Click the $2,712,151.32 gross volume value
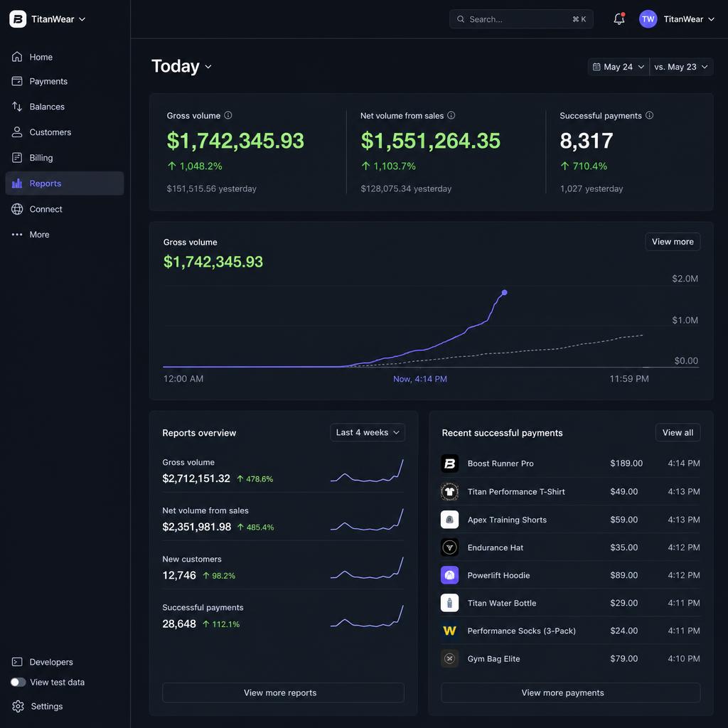 point(196,478)
